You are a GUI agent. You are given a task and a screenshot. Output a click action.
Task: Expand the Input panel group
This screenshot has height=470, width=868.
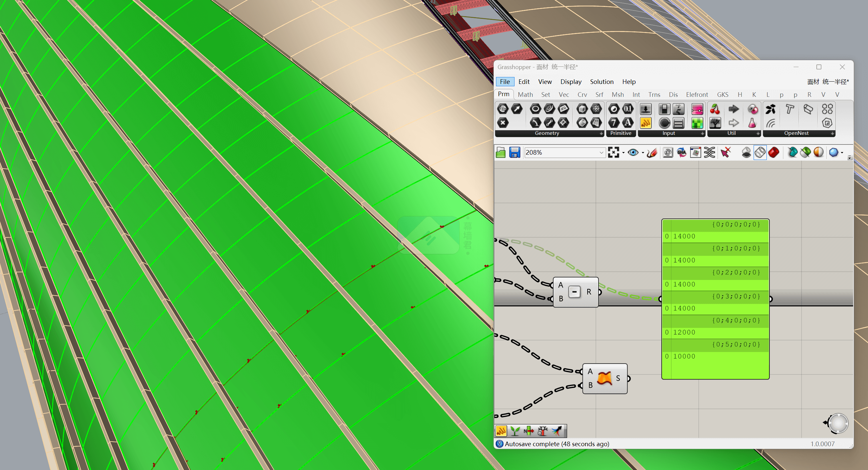702,134
